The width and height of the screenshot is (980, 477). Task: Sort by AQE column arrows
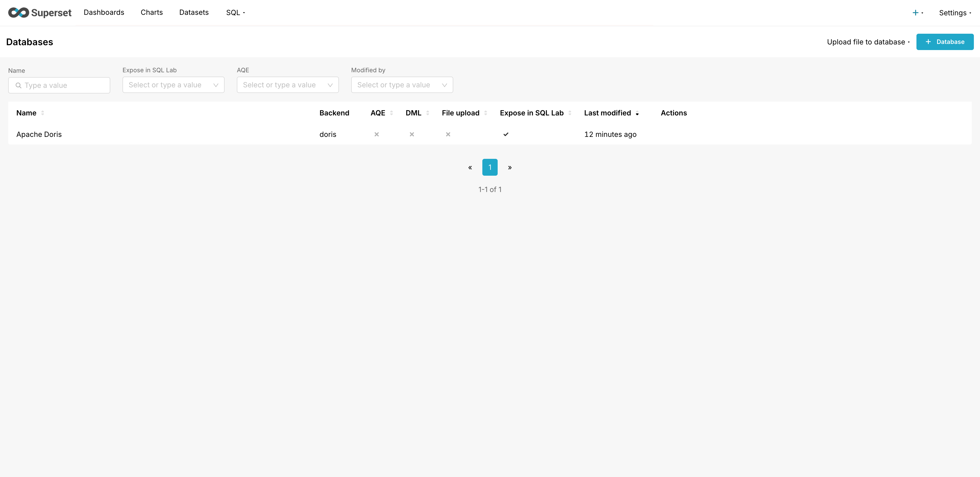click(x=391, y=113)
